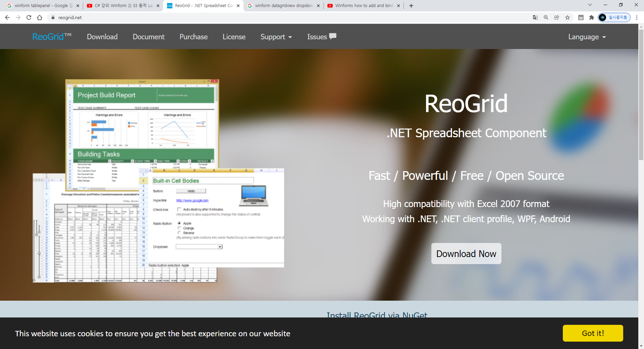Open the License page
Screen dimensions: 644x349
pos(234,37)
